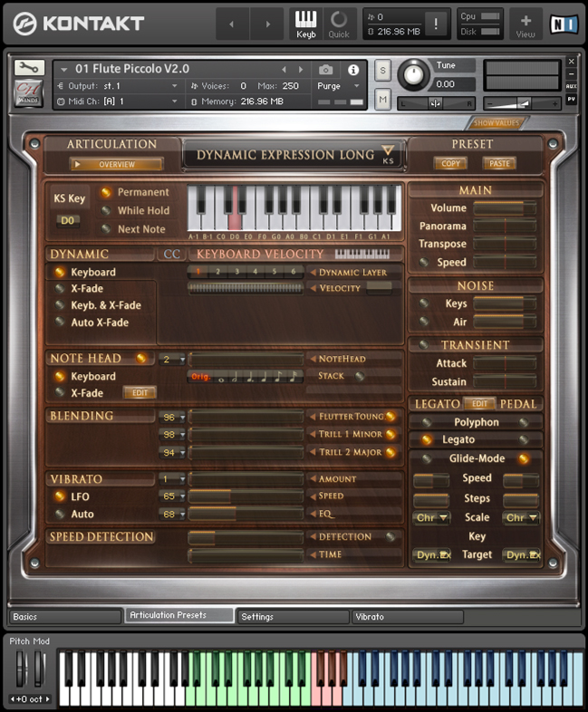Minimize instrument with minus button
This screenshot has height=712, width=588.
coord(571,73)
